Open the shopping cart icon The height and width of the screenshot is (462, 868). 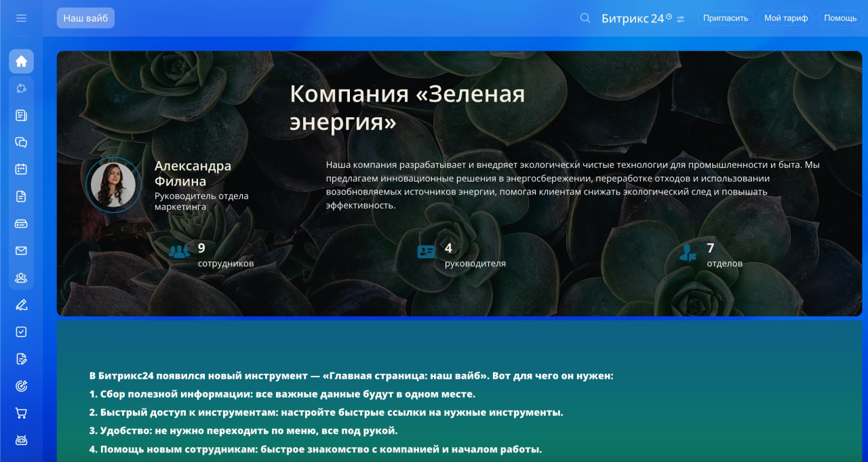point(21,413)
